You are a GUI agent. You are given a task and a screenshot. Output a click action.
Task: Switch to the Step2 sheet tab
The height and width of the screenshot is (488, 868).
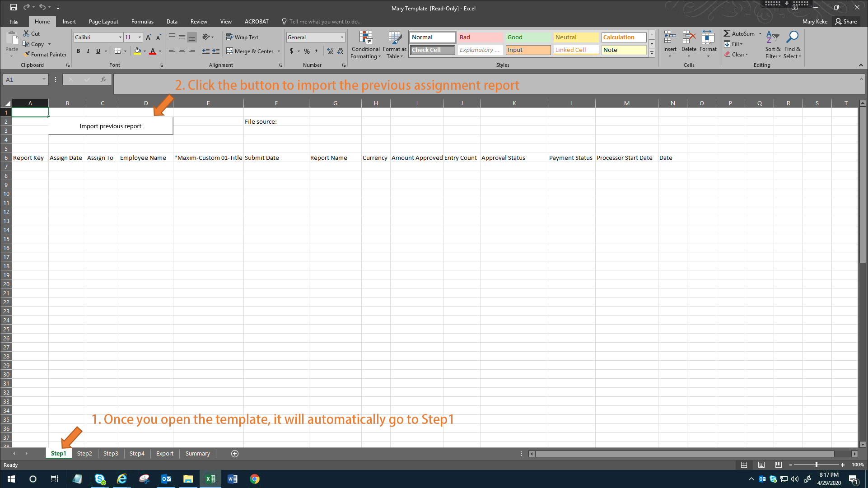tap(84, 454)
